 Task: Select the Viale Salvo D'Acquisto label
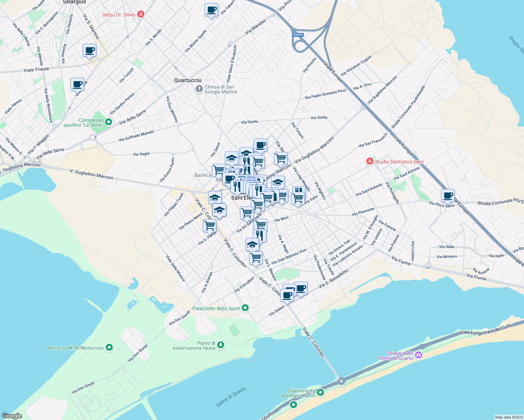tap(232, 64)
